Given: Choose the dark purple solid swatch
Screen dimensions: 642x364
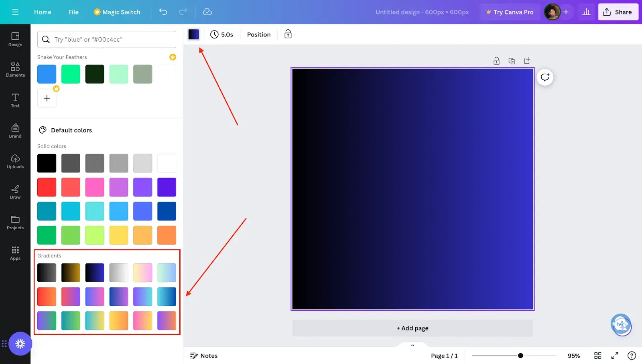Looking at the screenshot, I should tap(167, 187).
